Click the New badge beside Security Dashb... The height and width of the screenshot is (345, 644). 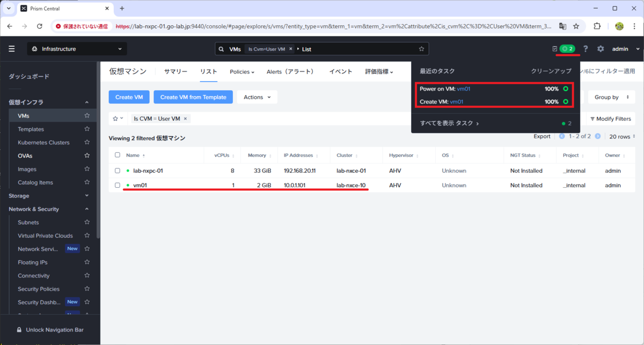click(x=72, y=302)
